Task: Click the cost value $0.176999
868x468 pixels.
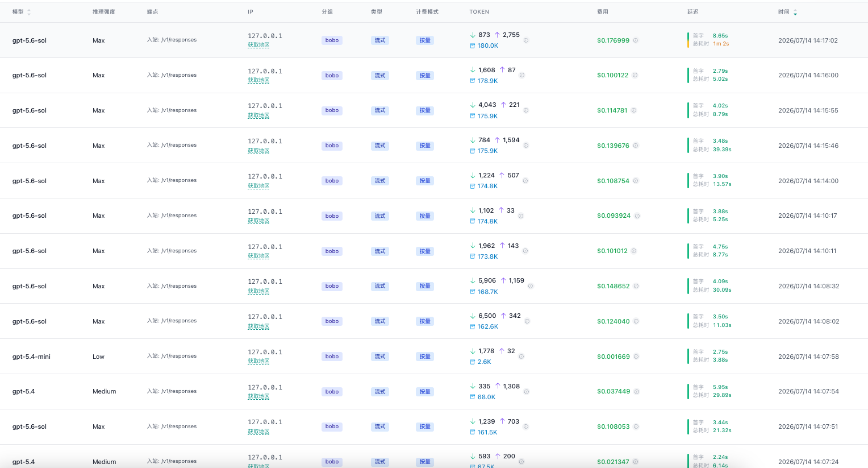Action: (613, 40)
